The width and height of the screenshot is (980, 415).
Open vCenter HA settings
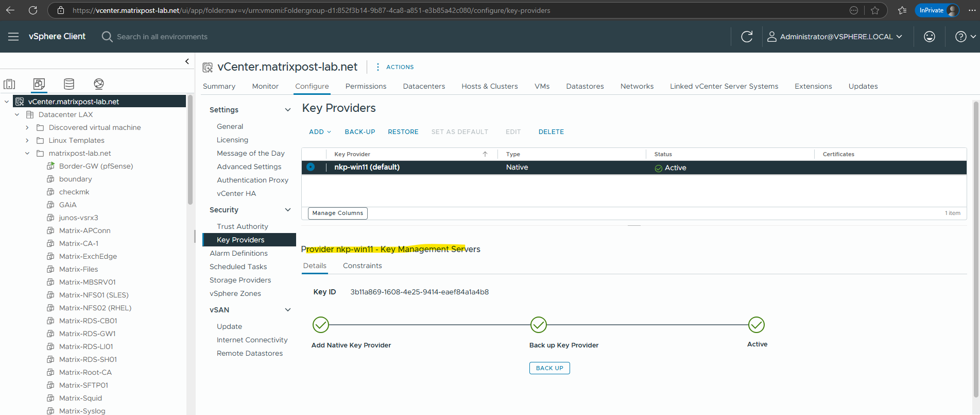(236, 193)
